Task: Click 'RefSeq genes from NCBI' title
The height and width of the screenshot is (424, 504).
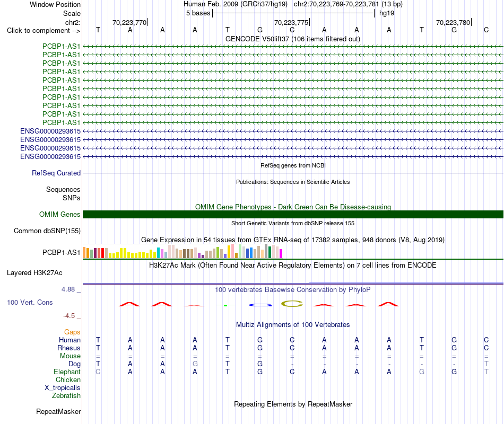Action: 293,165
